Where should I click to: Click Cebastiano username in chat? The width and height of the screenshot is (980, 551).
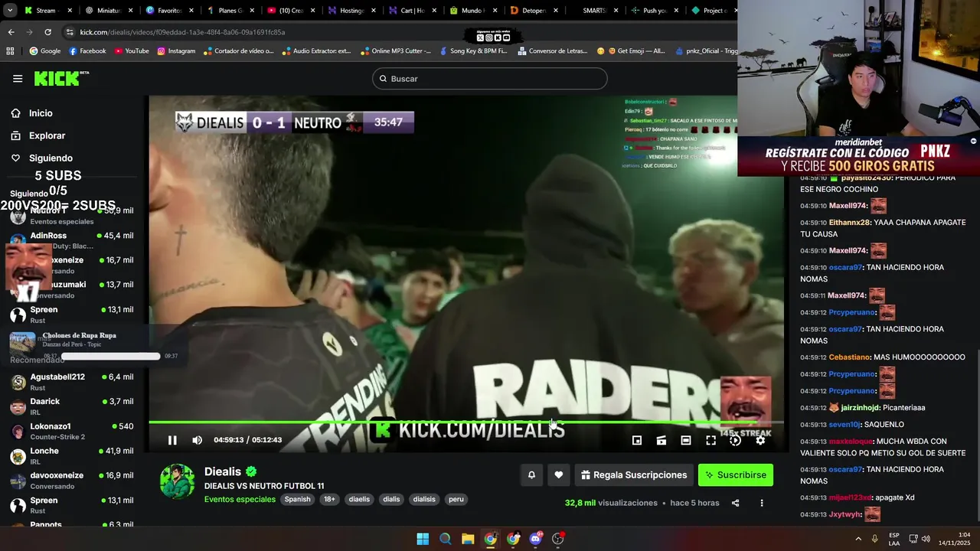click(849, 357)
